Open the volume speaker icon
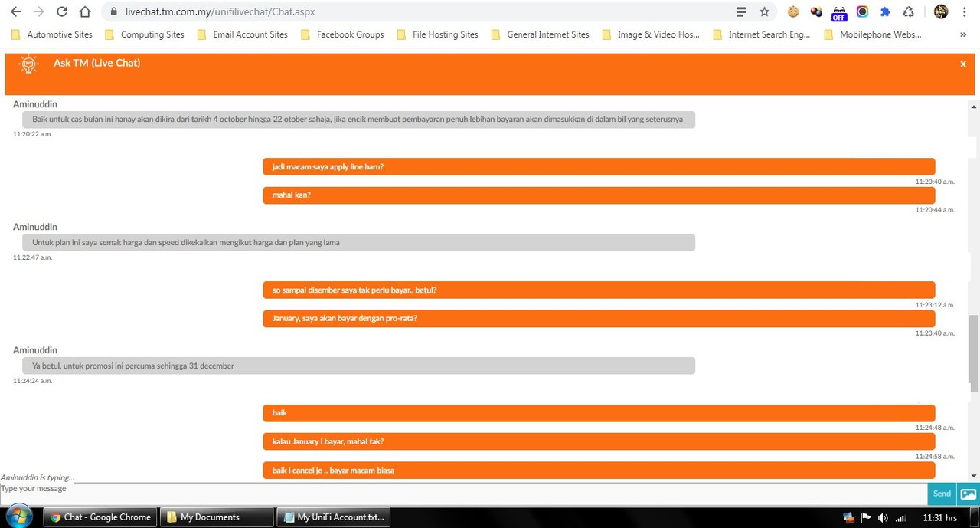Image resolution: width=980 pixels, height=528 pixels. point(883,517)
